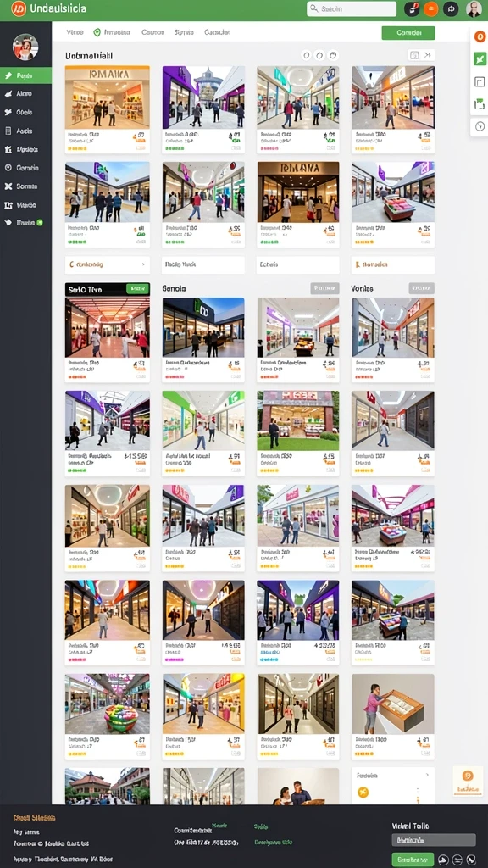
Task: Open the Sonma sidebar item with cross icon
Action: click(25, 186)
